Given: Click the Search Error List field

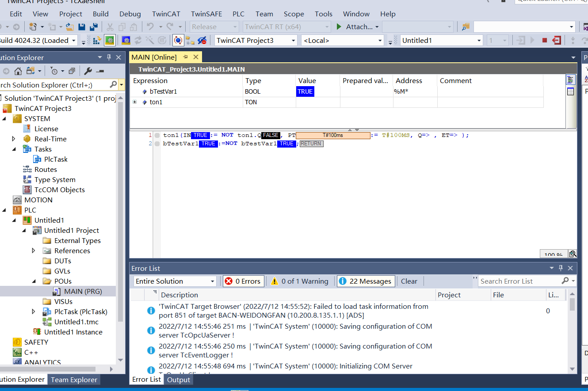Looking at the screenshot, I should click(519, 281).
